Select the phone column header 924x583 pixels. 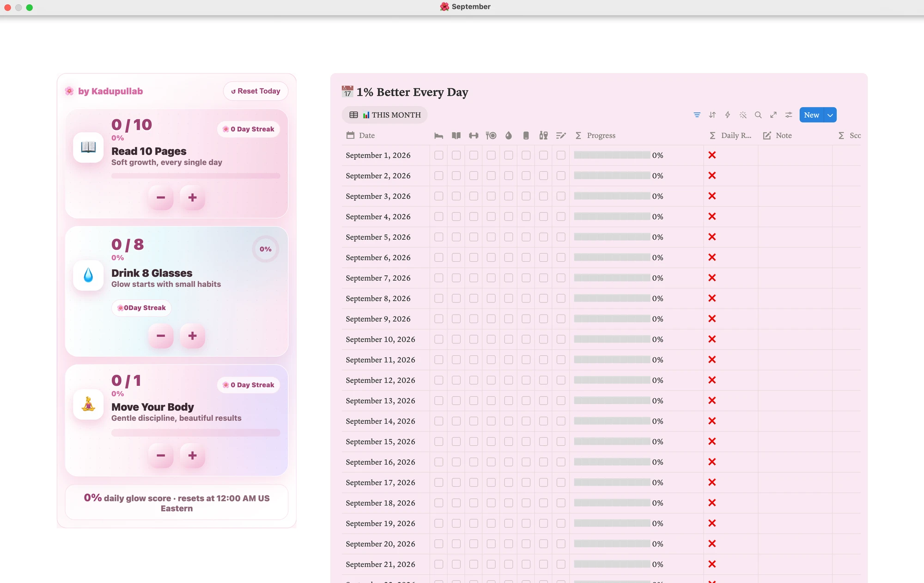(526, 135)
